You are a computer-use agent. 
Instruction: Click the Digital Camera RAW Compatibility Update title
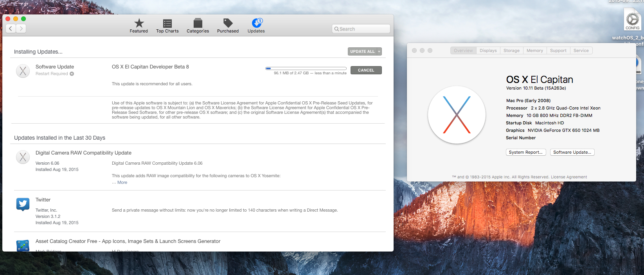point(83,153)
